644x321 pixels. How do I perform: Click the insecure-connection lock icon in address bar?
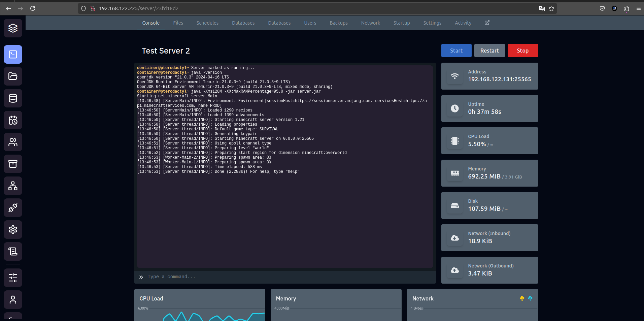coord(93,8)
